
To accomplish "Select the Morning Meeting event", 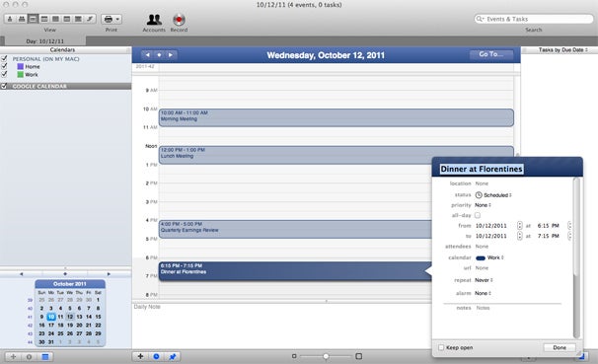I will pos(336,117).
